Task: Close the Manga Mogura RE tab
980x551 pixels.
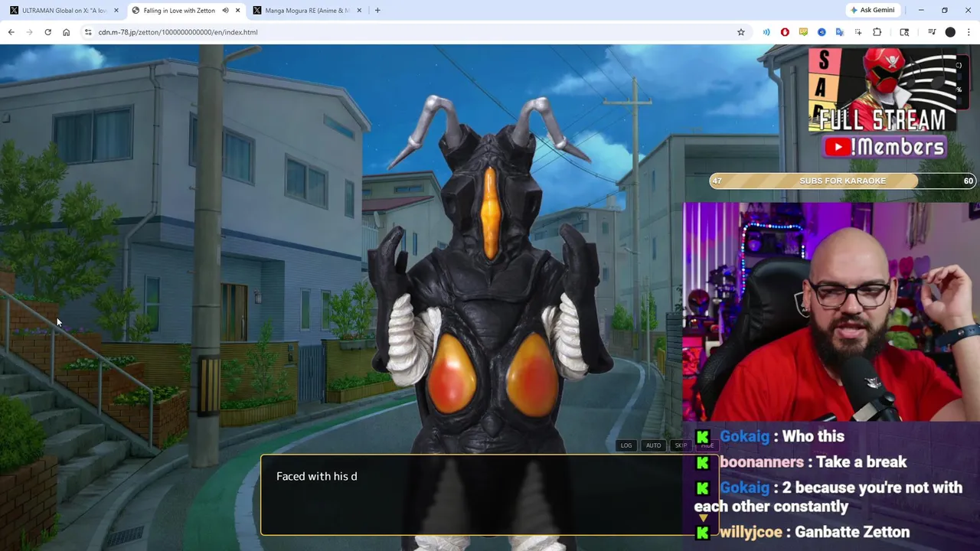Action: click(360, 11)
